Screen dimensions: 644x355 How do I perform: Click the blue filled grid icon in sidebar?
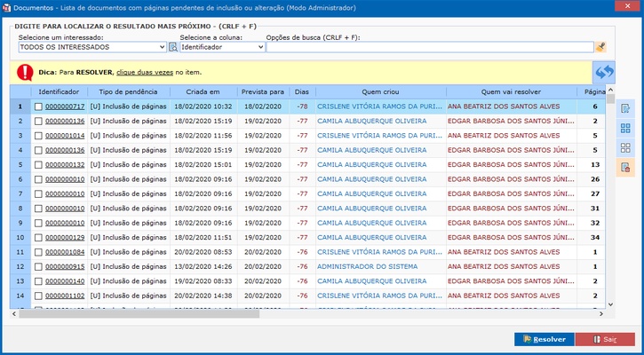point(625,129)
